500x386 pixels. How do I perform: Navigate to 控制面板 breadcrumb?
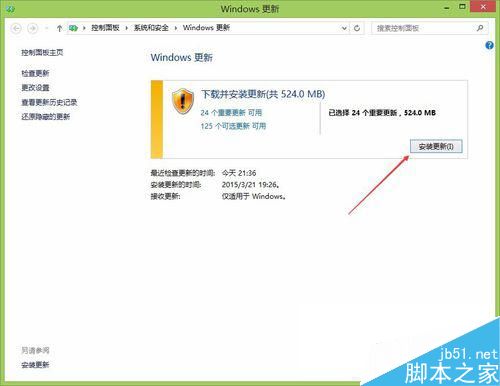pyautogui.click(x=105, y=28)
